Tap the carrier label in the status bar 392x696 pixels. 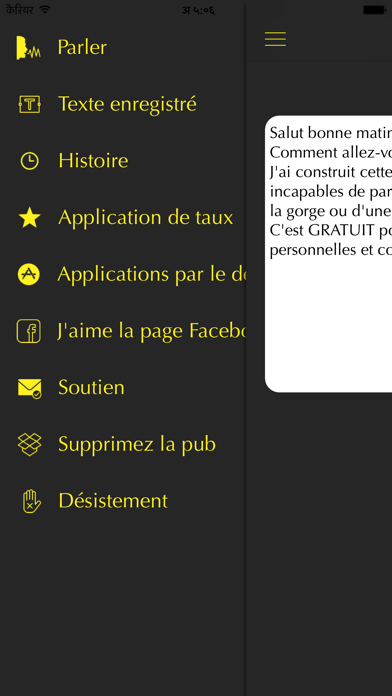tap(20, 9)
